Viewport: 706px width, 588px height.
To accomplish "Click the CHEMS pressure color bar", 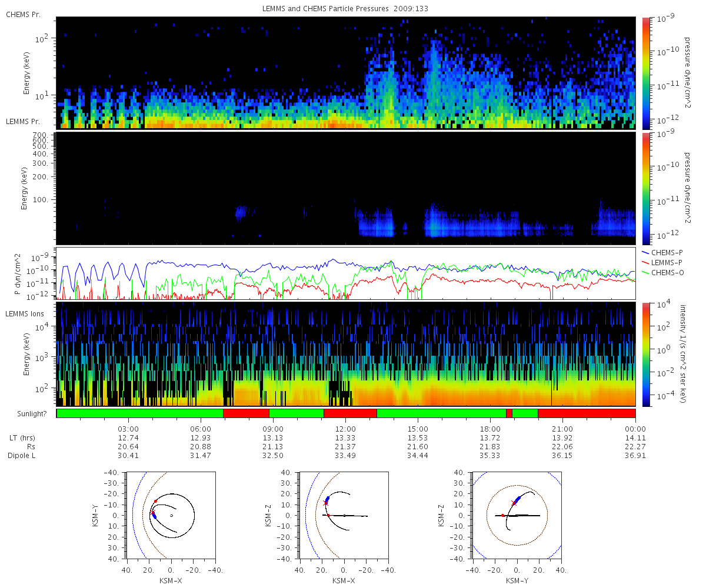I will point(645,73).
